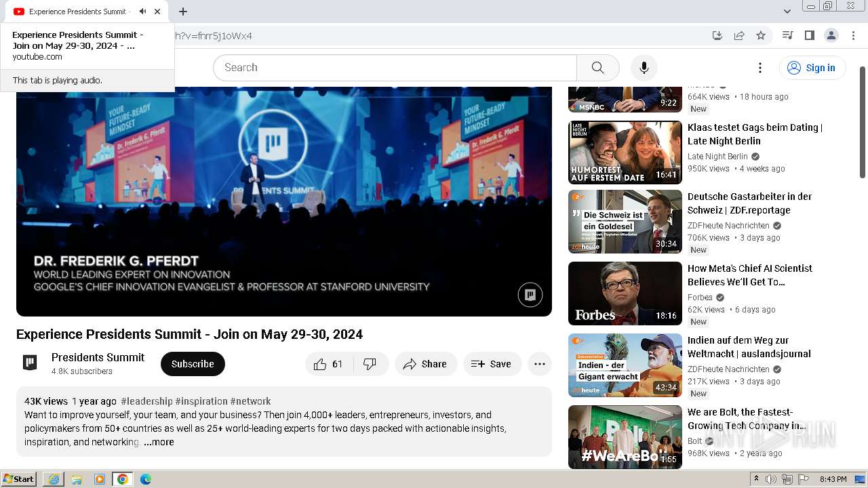
Task: Open Indien auf dem Weg zur Weltmacht title
Action: coord(749,347)
